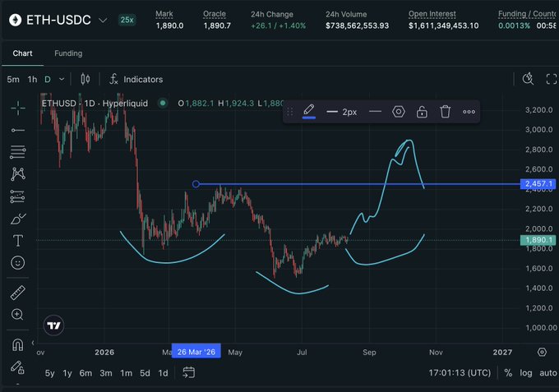Open timezone menu at 17:01:13 (UTC)
The width and height of the screenshot is (559, 392).
click(460, 373)
